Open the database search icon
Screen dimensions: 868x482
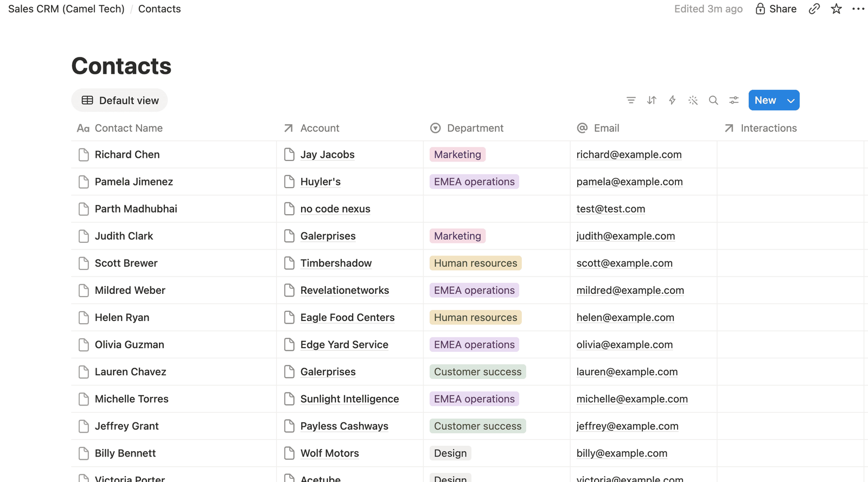click(713, 100)
